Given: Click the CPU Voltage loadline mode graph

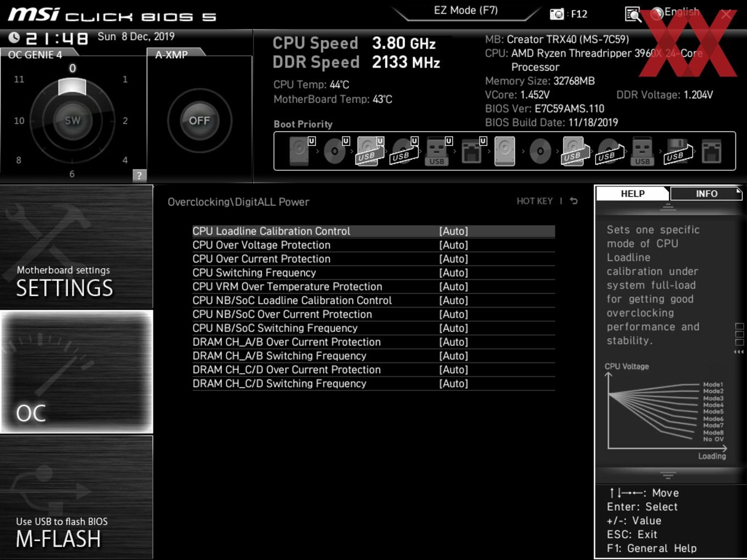Looking at the screenshot, I should [666, 411].
